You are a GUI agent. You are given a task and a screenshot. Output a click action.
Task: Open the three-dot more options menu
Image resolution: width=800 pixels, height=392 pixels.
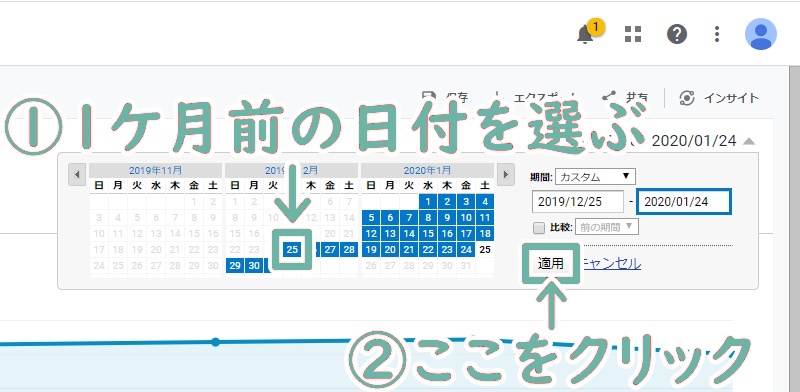[x=717, y=34]
